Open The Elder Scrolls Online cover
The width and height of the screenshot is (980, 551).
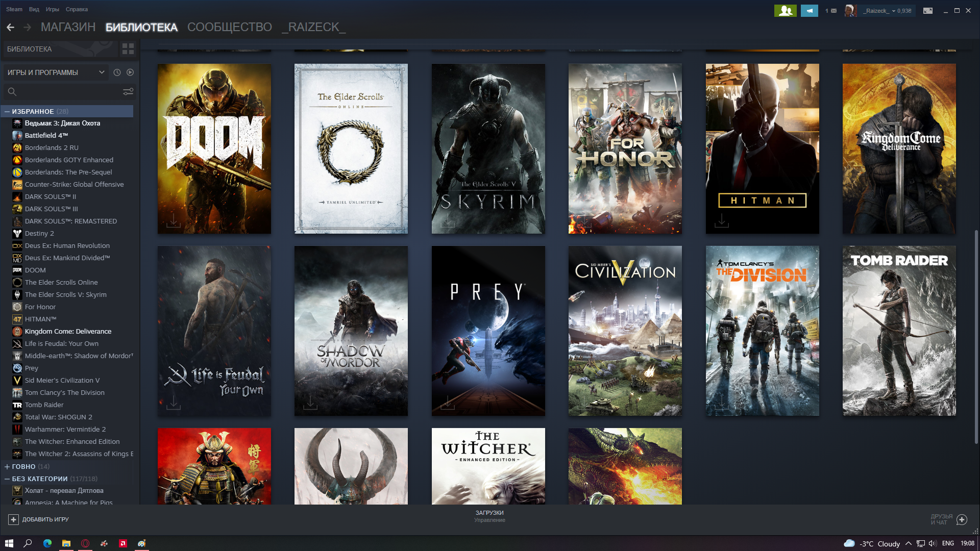[351, 148]
